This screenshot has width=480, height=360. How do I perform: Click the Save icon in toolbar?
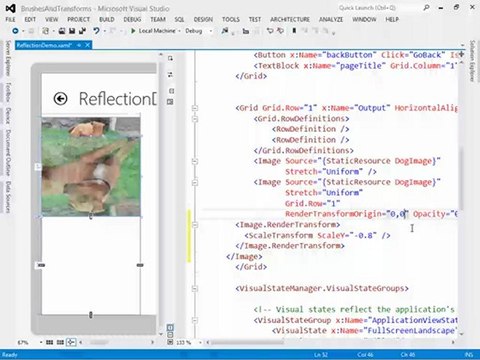pyautogui.click(x=72, y=31)
